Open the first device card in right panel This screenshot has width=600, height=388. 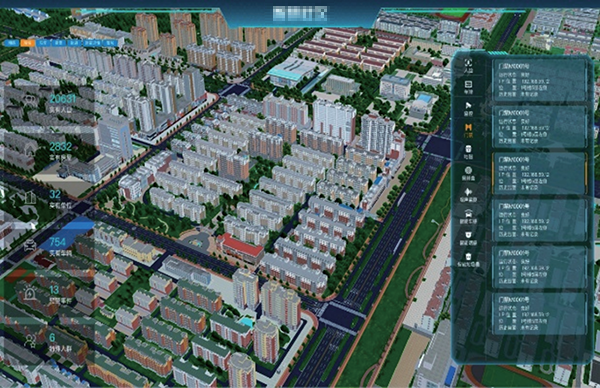click(x=539, y=80)
